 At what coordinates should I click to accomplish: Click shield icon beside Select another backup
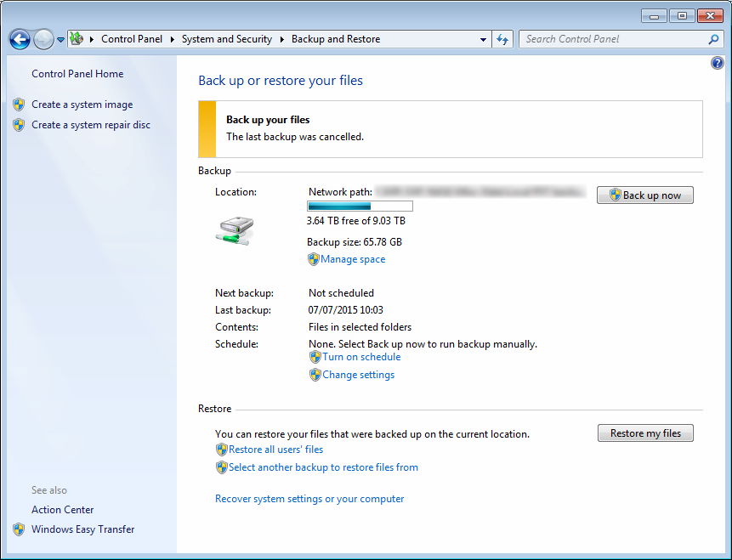point(221,467)
